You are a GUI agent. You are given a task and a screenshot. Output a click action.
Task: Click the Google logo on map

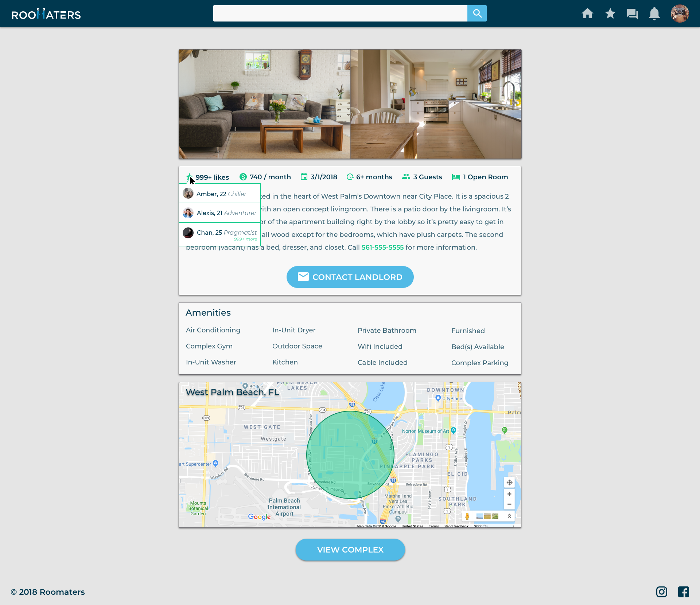259,517
